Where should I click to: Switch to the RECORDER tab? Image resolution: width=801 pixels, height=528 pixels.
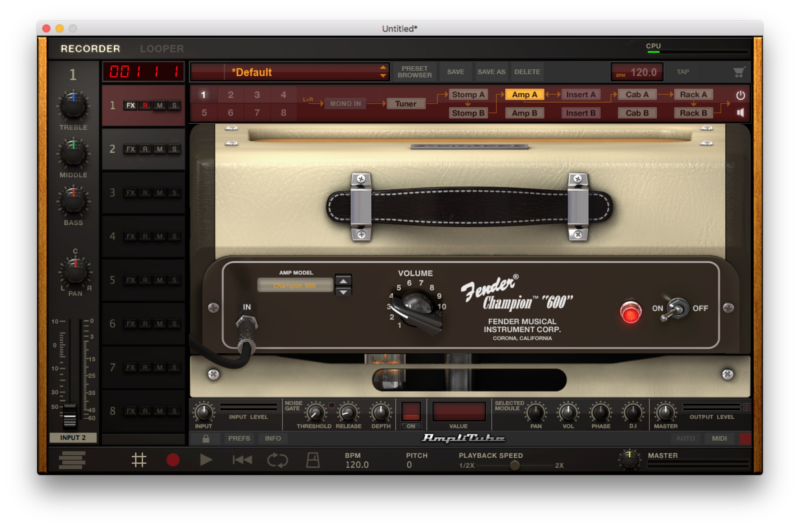90,49
